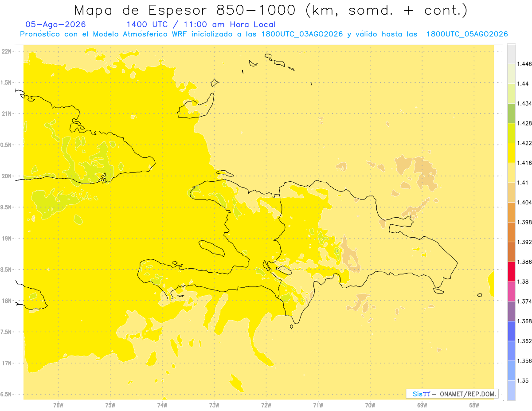This screenshot has height=411, width=532.
Task: Click the '68W' longitude label
Action: pos(474,405)
